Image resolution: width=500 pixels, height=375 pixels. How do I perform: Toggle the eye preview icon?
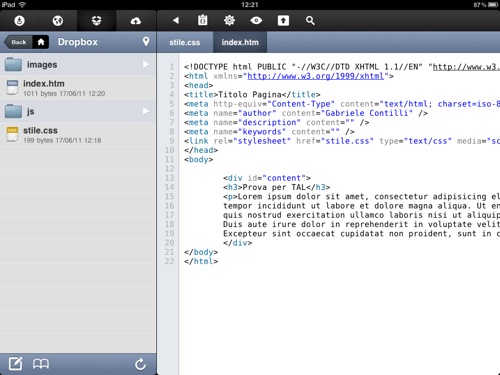coord(256,20)
